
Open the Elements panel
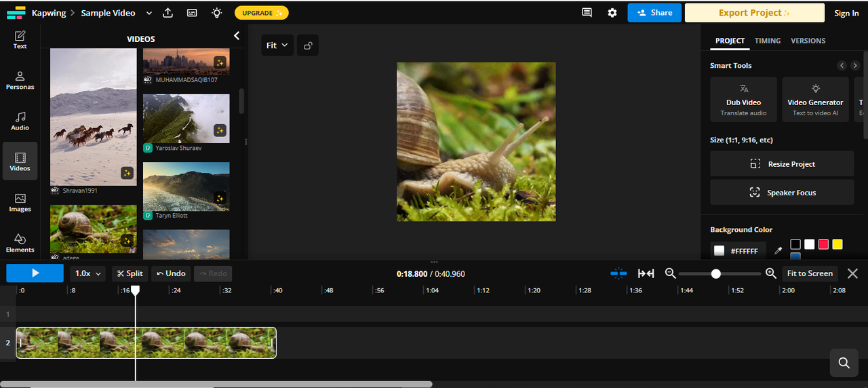click(x=20, y=244)
